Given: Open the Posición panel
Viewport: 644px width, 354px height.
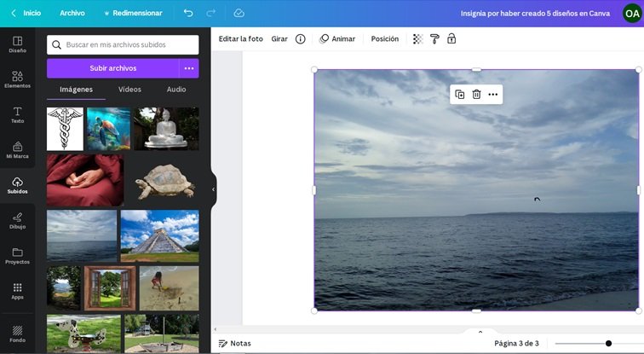Looking at the screenshot, I should pos(385,39).
